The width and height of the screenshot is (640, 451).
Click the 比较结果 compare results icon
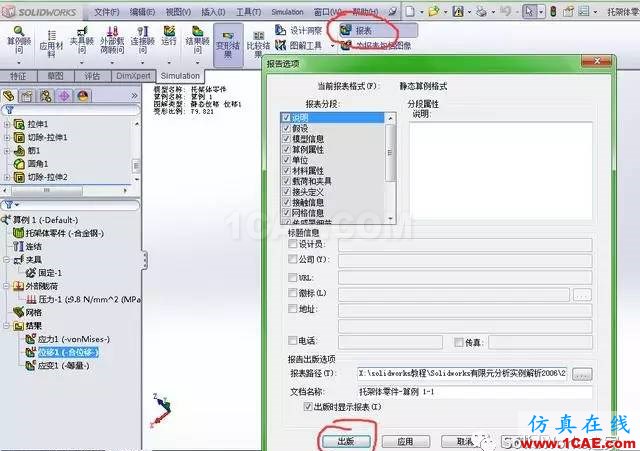pos(258,45)
